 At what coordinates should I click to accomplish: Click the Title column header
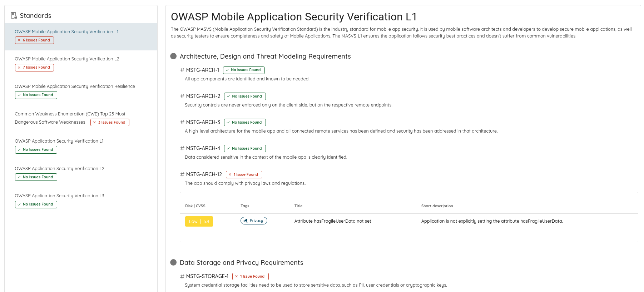click(x=298, y=206)
